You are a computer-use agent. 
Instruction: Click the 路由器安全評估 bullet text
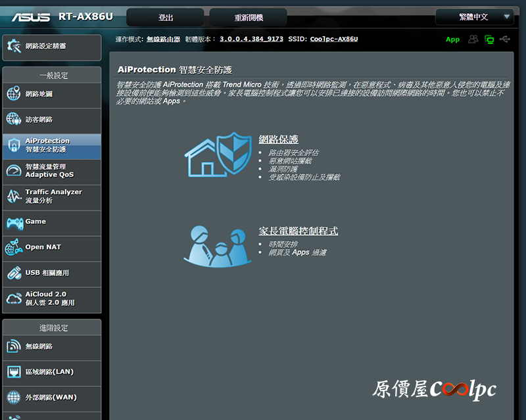[293, 152]
